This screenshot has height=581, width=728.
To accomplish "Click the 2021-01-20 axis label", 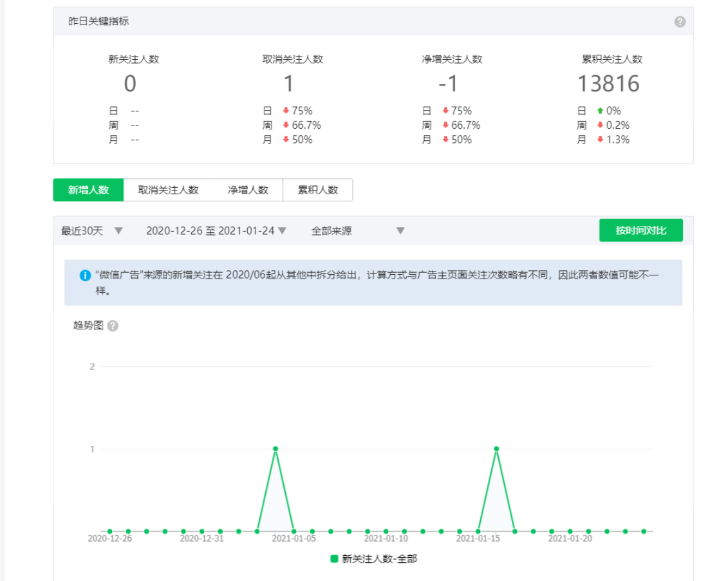I will (570, 539).
